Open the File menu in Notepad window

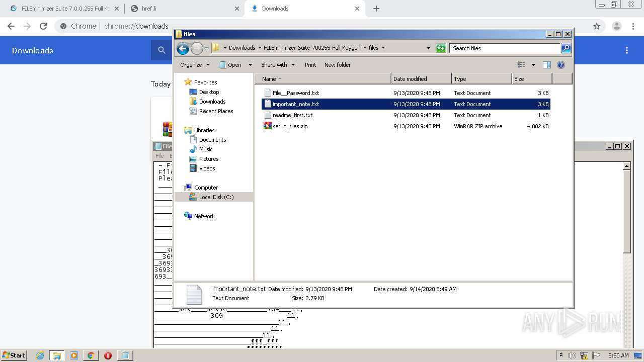tap(159, 156)
